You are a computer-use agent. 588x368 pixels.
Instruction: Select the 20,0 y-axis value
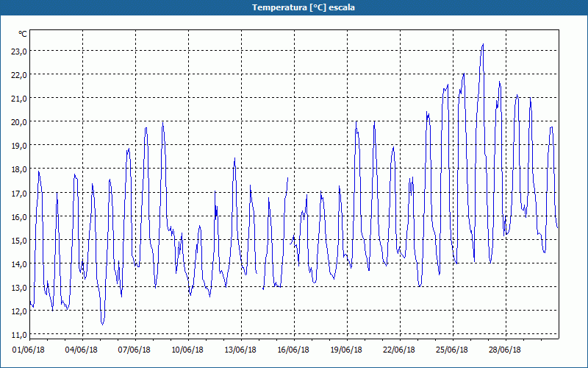coord(19,122)
